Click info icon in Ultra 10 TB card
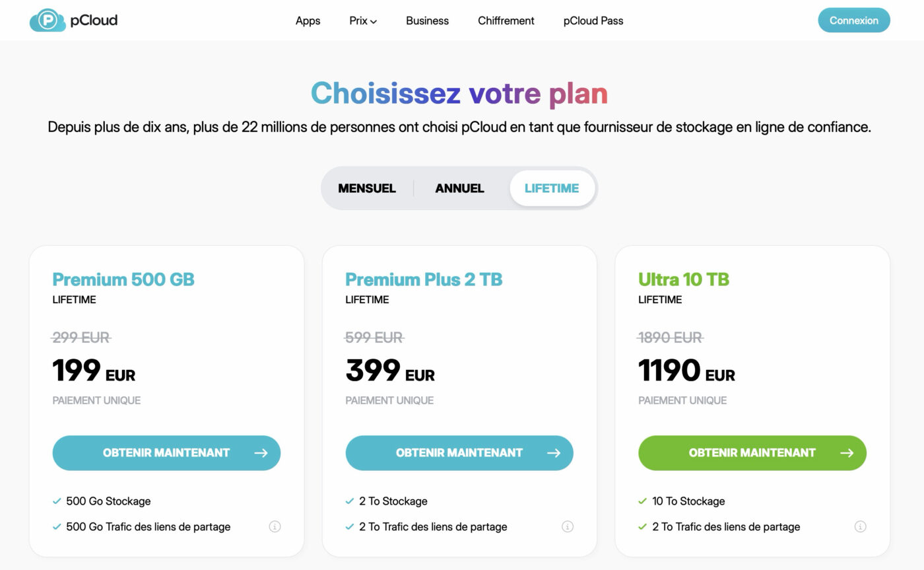 (860, 526)
